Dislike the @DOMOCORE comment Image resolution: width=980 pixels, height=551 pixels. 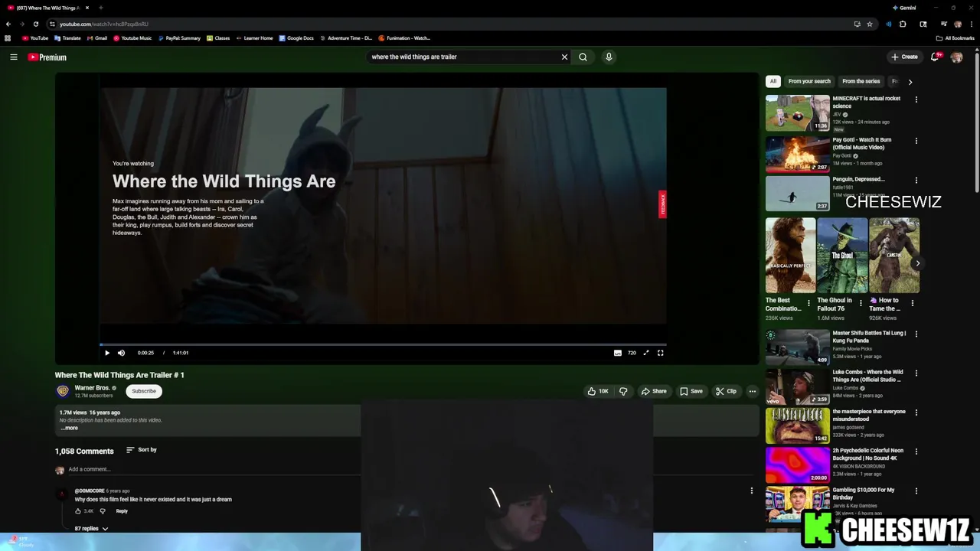tap(103, 511)
